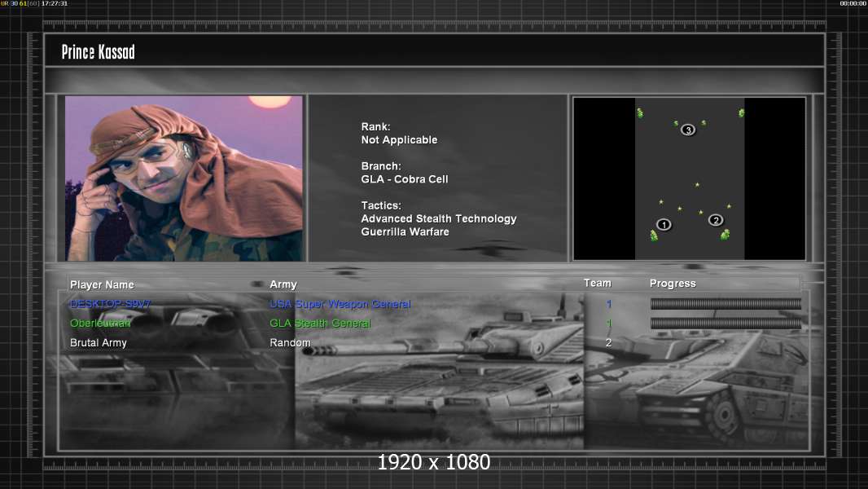Click team number in DESKTOP-S9V7 row

(608, 304)
